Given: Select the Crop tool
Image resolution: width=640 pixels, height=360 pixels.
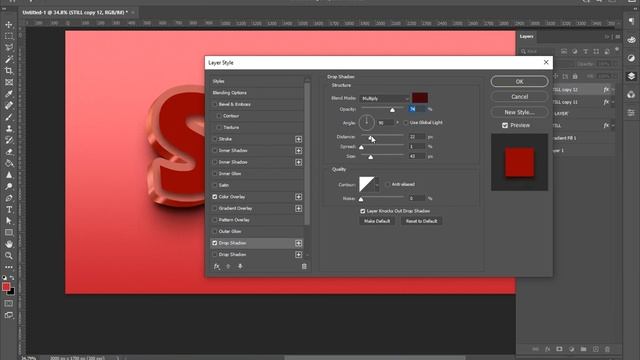Looking at the screenshot, I should 9,71.
